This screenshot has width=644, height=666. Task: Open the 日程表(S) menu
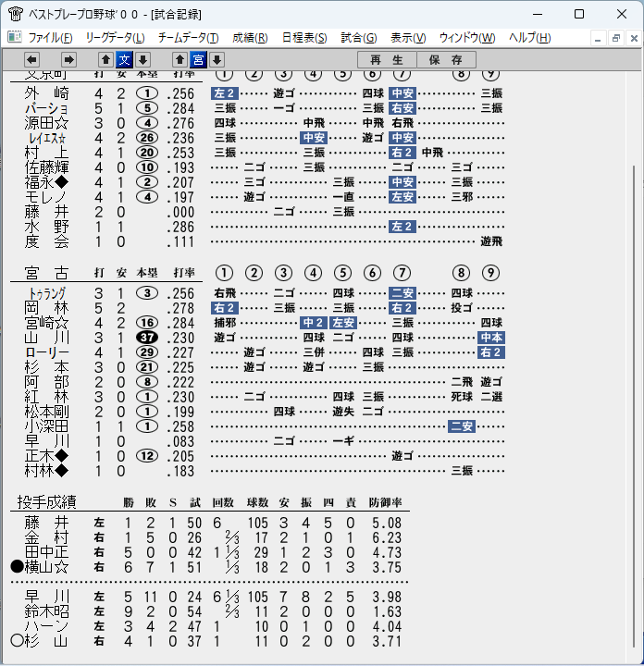click(304, 38)
